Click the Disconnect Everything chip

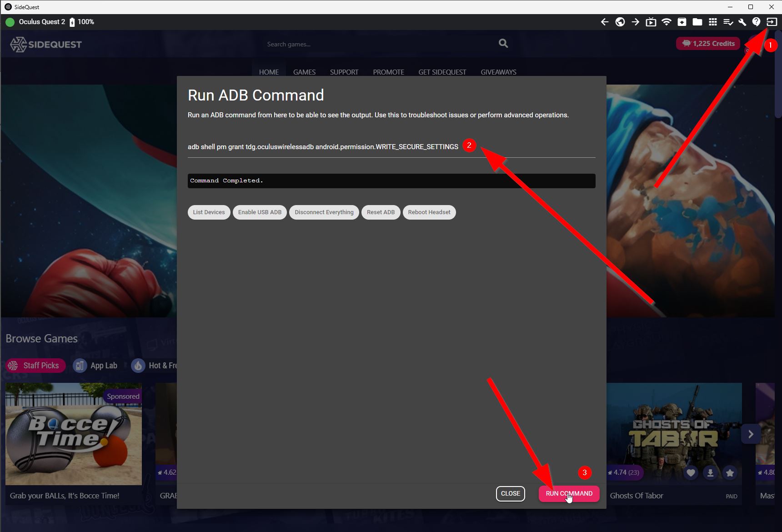324,212
